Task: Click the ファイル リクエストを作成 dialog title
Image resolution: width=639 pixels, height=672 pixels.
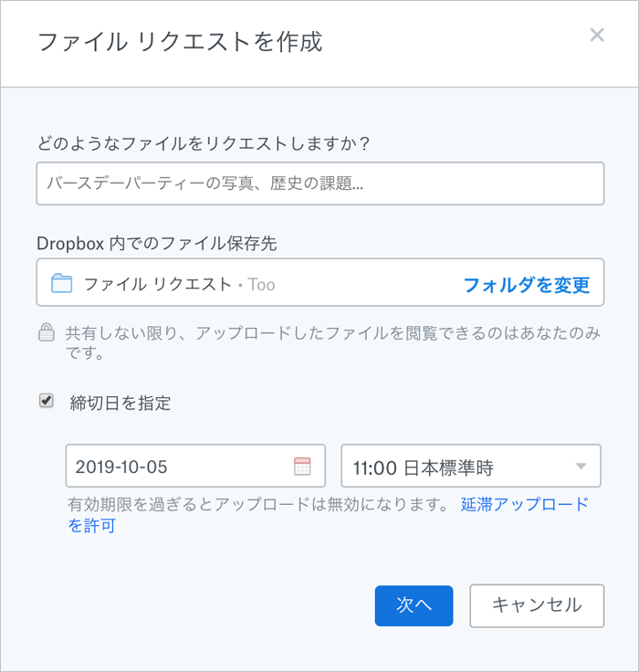Action: pyautogui.click(x=179, y=42)
